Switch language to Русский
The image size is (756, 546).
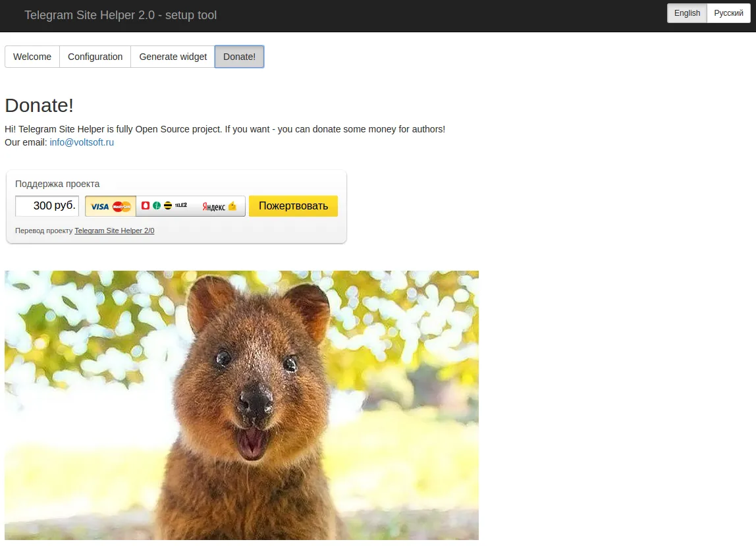coord(728,13)
